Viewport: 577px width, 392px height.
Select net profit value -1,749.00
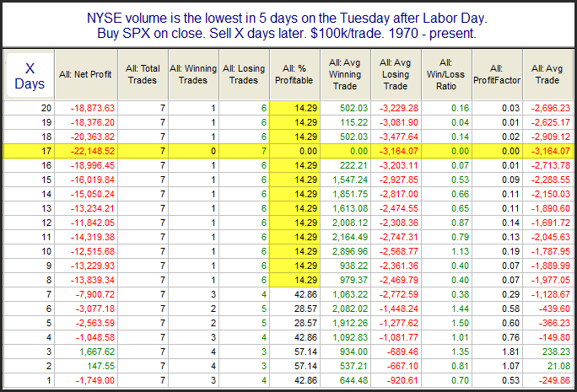coord(95,380)
